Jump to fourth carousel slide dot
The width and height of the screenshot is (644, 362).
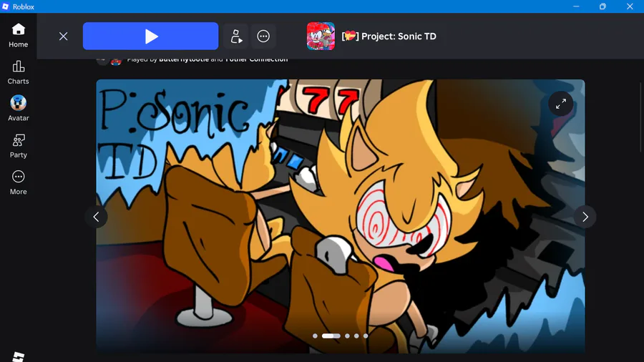356,336
